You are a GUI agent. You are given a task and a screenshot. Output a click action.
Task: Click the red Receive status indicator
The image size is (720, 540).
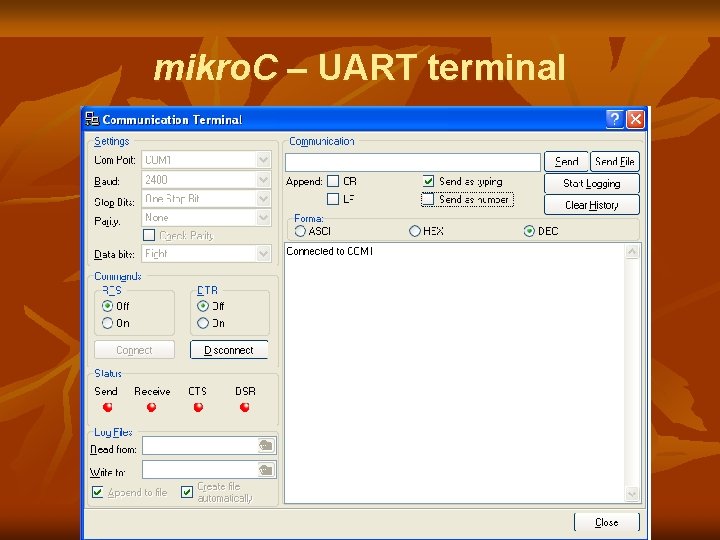click(151, 407)
